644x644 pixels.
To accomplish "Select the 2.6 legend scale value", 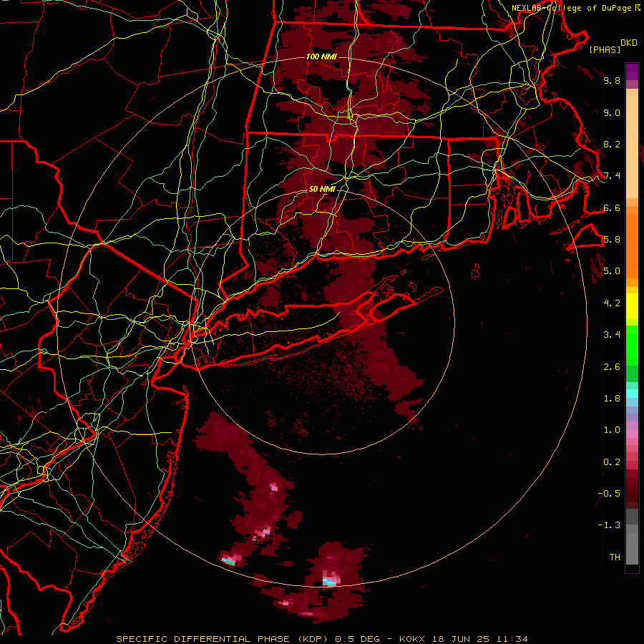I will (x=612, y=367).
